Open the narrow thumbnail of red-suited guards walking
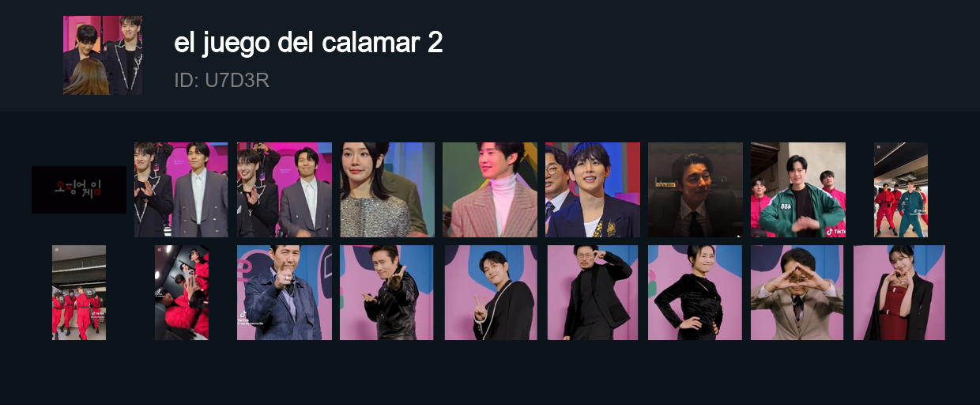The width and height of the screenshot is (980, 405). (79, 293)
